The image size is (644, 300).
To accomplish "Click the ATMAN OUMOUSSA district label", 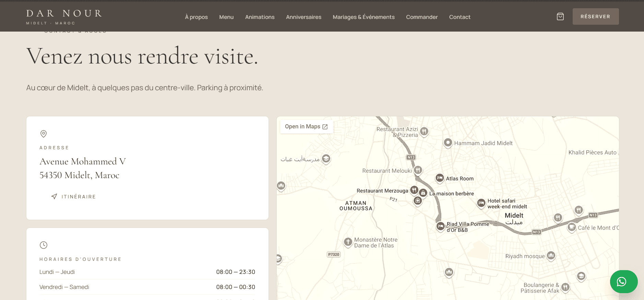I will click(x=356, y=206).
